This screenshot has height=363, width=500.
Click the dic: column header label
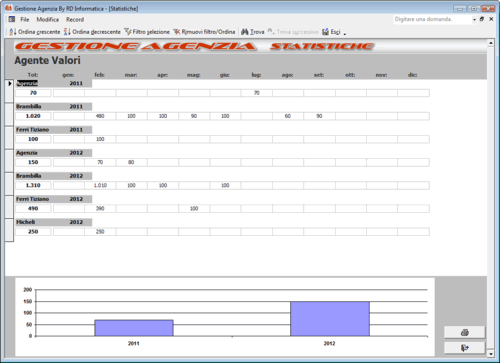tap(412, 75)
